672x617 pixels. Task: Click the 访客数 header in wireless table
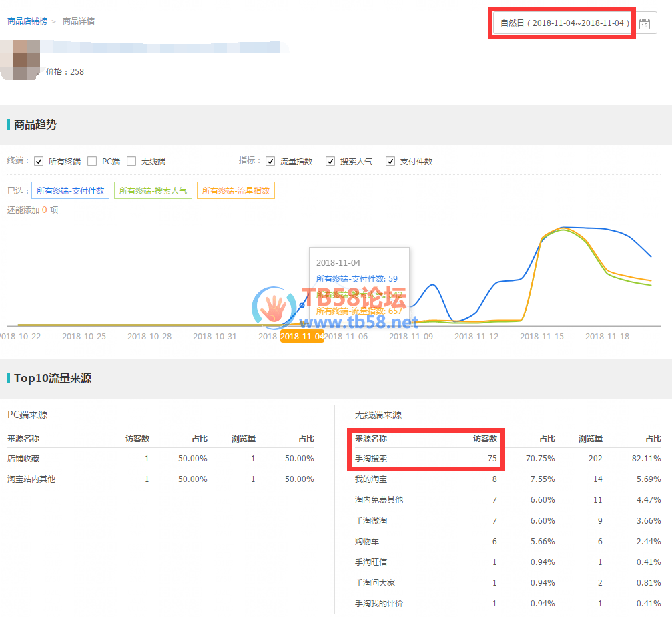(485, 438)
